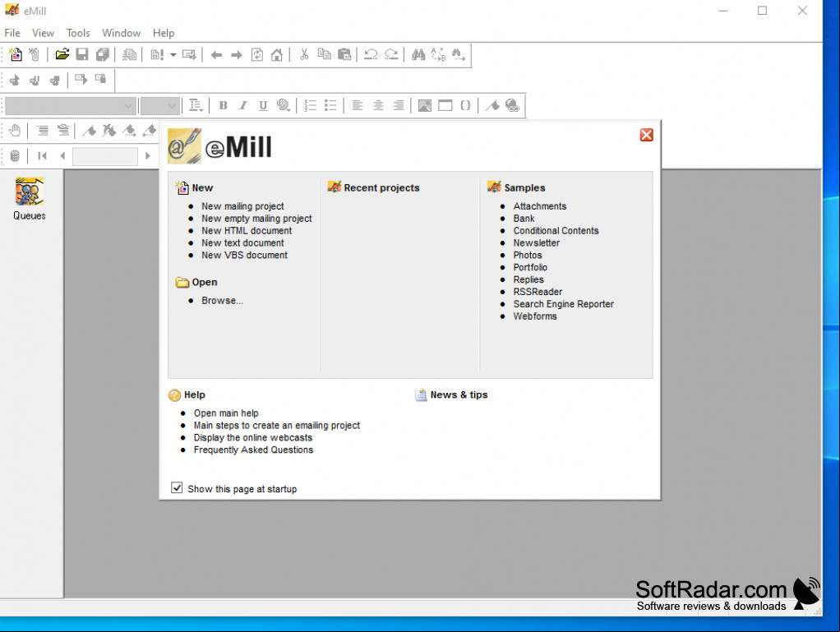
Task: Toggle Bold formatting
Action: pyautogui.click(x=223, y=105)
